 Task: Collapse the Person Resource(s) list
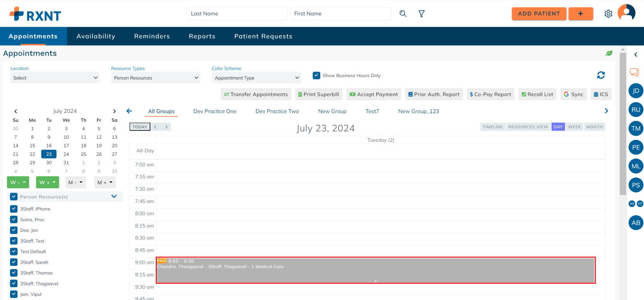coord(114,196)
